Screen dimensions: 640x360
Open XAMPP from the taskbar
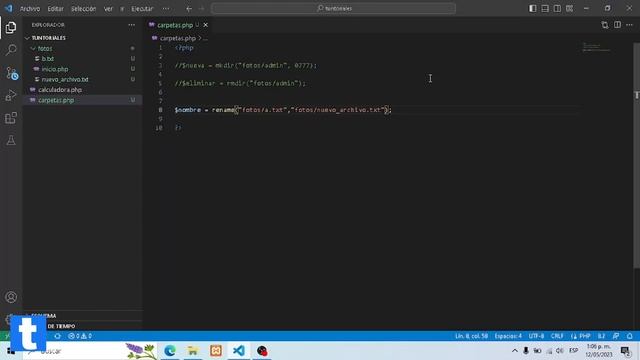pos(216,351)
